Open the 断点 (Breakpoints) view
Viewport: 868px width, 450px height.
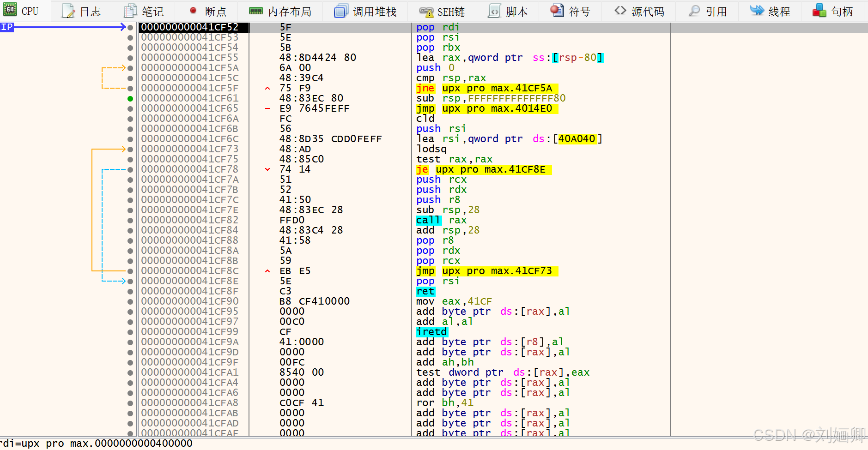coord(209,11)
